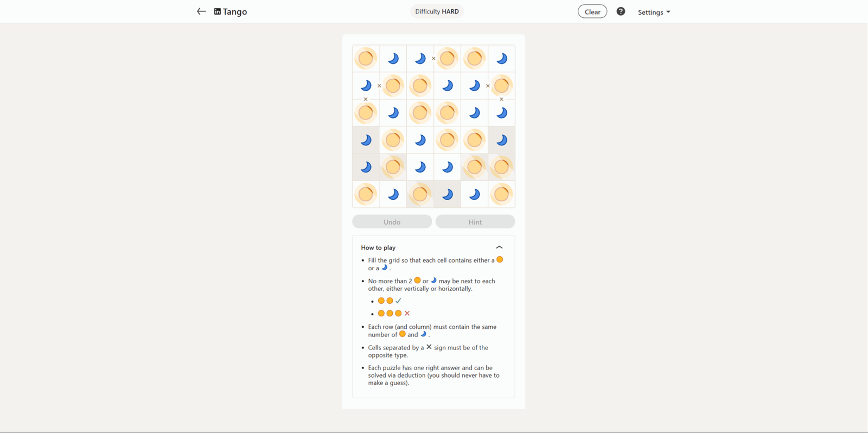Click the sun in the fifth row, last column

coord(501,167)
